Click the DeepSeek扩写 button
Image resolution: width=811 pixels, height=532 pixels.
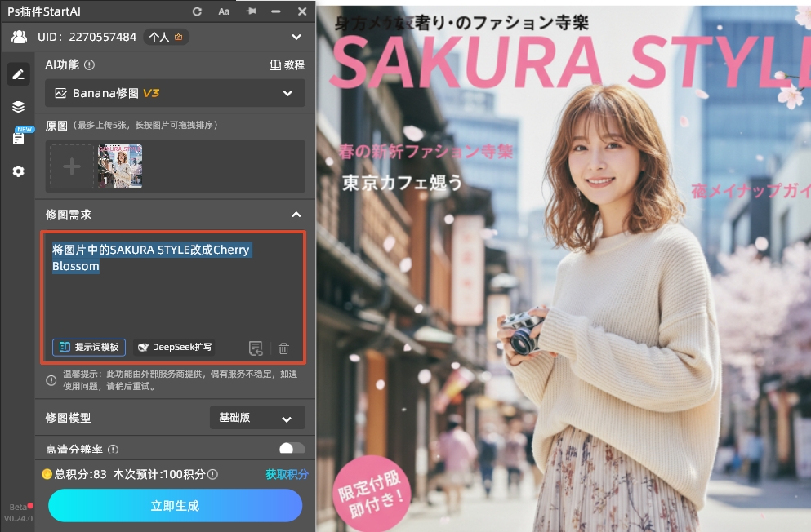click(x=175, y=347)
